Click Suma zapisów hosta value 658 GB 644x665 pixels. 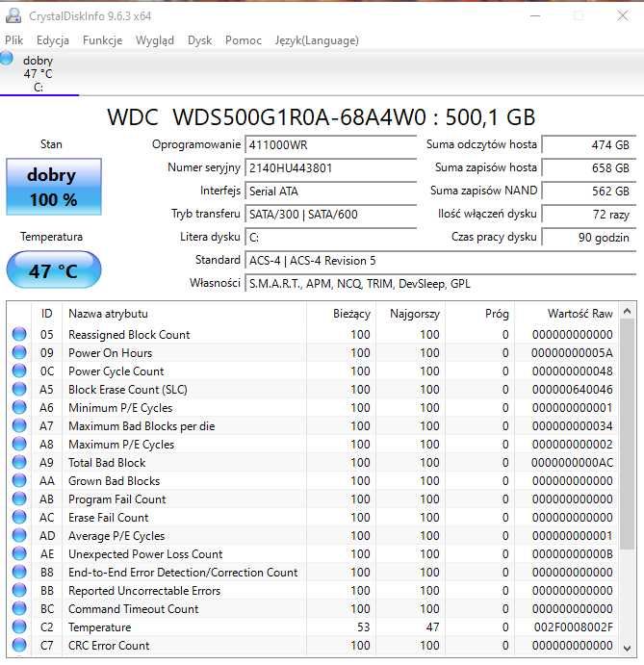(x=589, y=168)
